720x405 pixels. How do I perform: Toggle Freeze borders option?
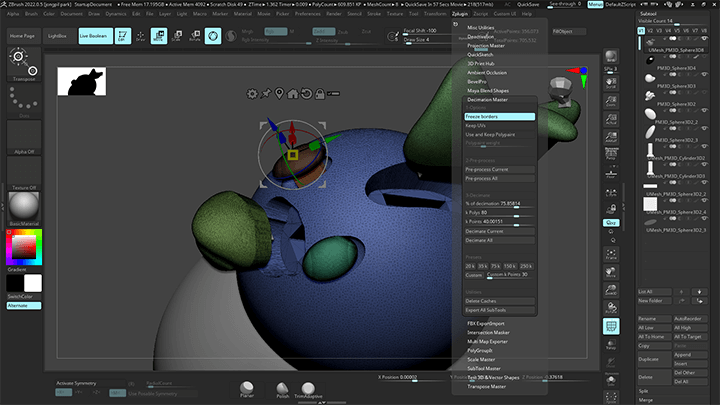(500, 117)
